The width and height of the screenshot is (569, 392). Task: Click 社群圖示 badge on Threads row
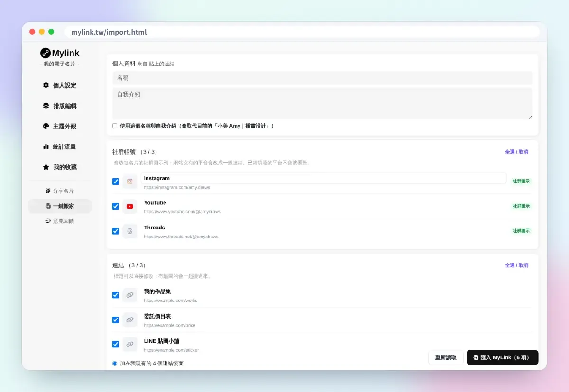click(521, 231)
